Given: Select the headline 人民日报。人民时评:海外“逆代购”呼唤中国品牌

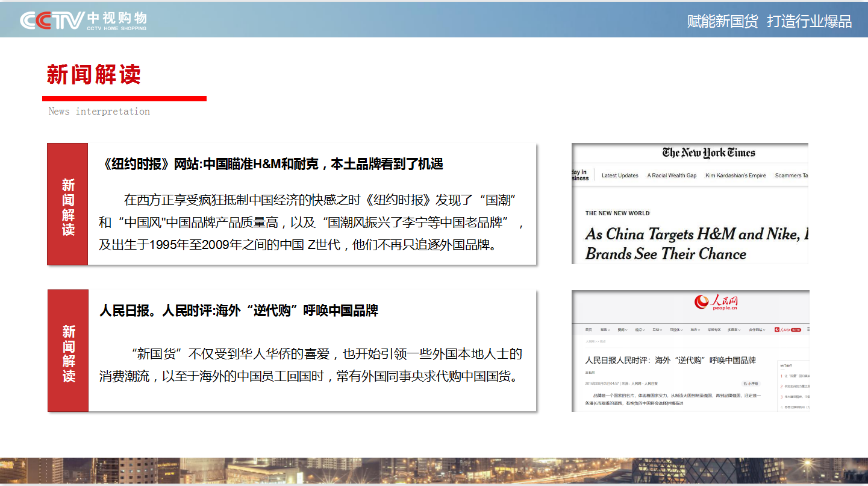Looking at the screenshot, I should pyautogui.click(x=239, y=311).
